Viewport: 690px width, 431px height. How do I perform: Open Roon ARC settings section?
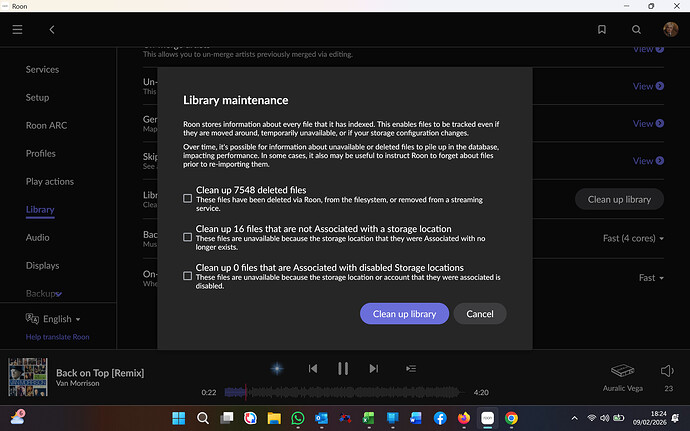point(46,126)
